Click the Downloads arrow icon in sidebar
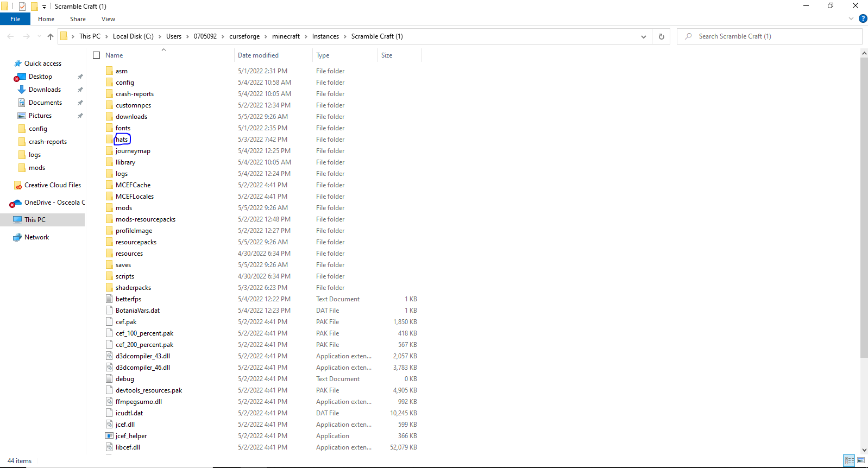Viewport: 868px width, 468px height. click(x=22, y=90)
